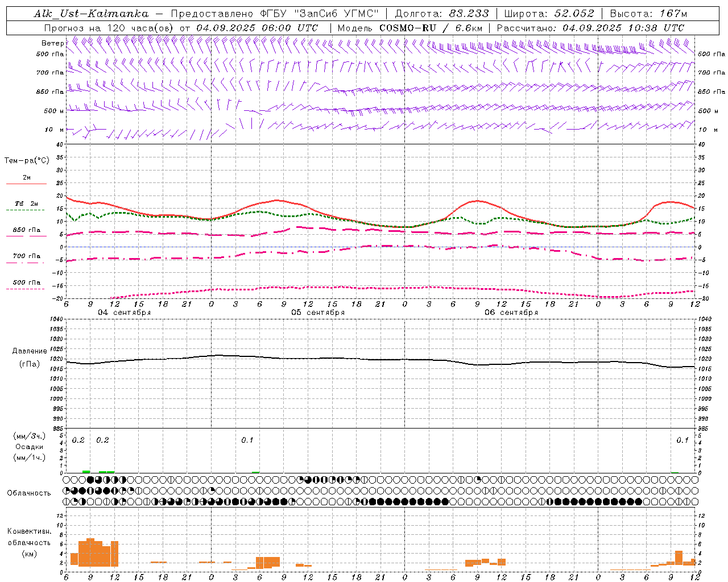Image resolution: width=728 pixels, height=582 pixels.
Task: Click the Давление pressure panel label
Action: (x=29, y=351)
